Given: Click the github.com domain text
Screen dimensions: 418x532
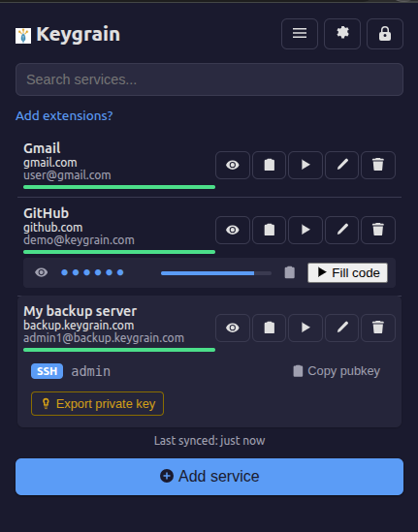Looking at the screenshot, I should click(x=53, y=228).
